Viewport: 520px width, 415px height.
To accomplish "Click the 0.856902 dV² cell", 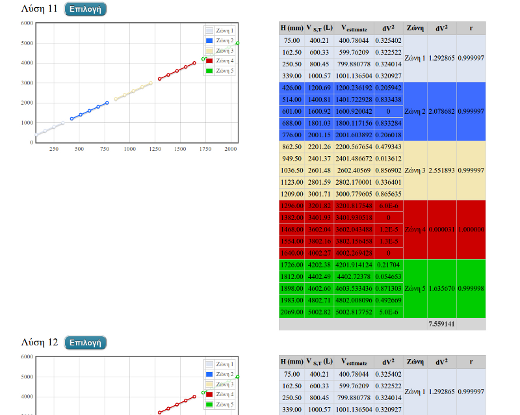I will pos(388,170).
